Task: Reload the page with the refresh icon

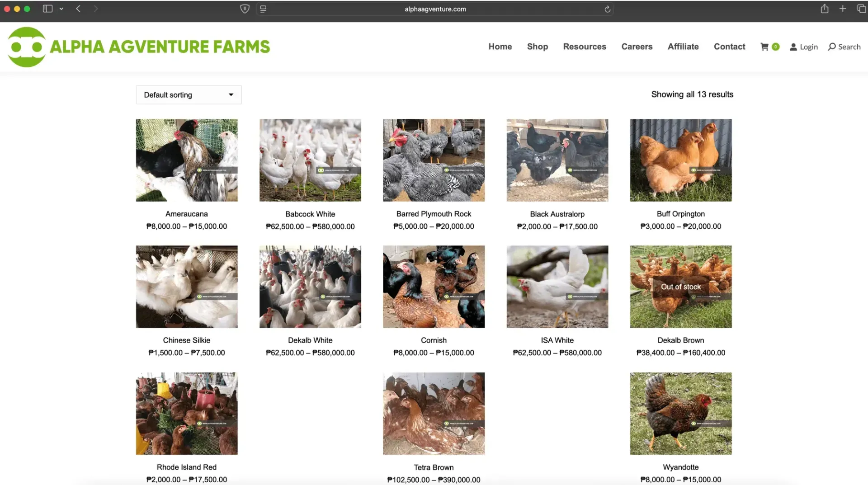Action: pos(607,9)
